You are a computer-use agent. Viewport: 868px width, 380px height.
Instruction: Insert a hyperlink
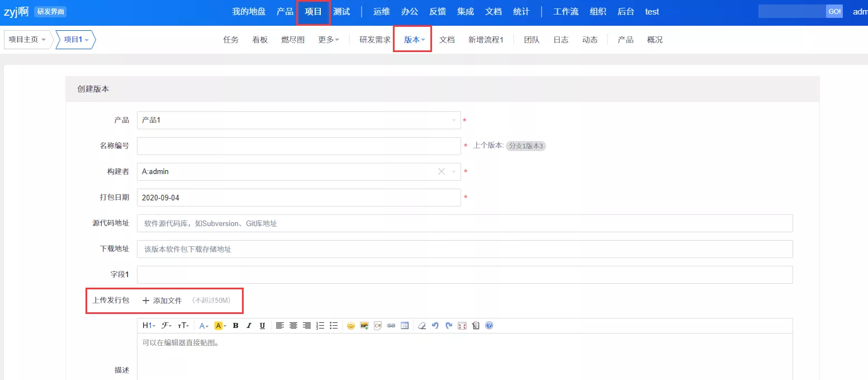[391, 326]
